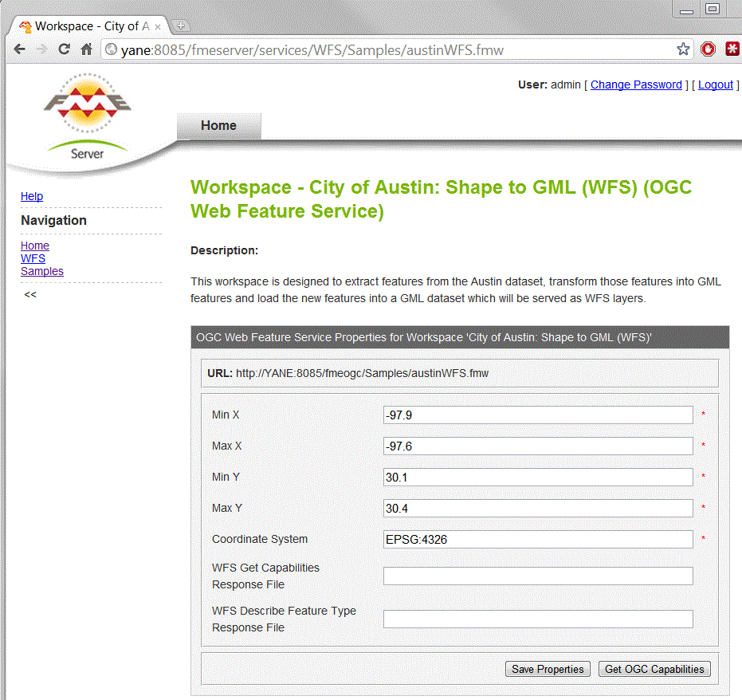The image size is (742, 700).
Task: Go back using browser back arrow
Action: 19,49
